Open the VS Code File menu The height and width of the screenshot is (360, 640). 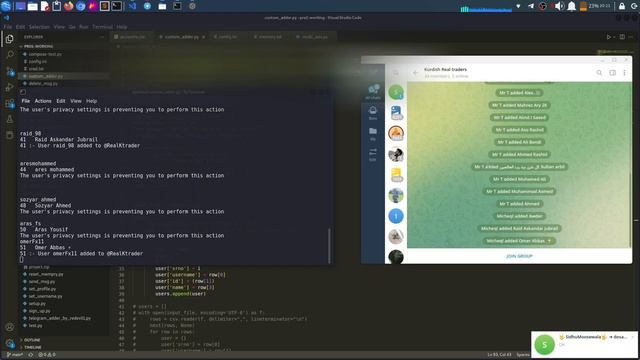pos(8,27)
